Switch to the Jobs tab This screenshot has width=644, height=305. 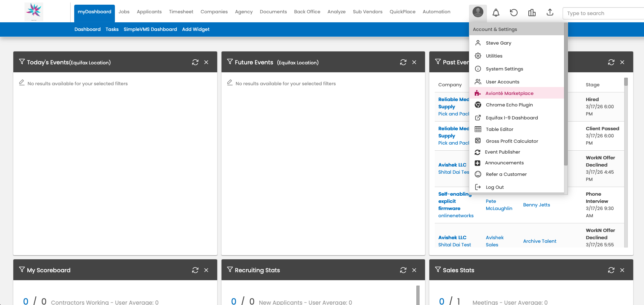pos(124,12)
